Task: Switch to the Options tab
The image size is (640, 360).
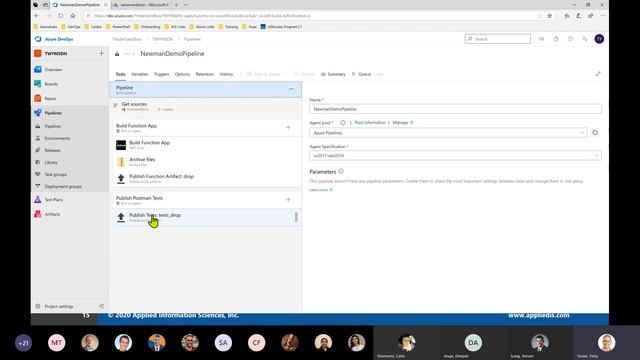Action: pos(182,74)
